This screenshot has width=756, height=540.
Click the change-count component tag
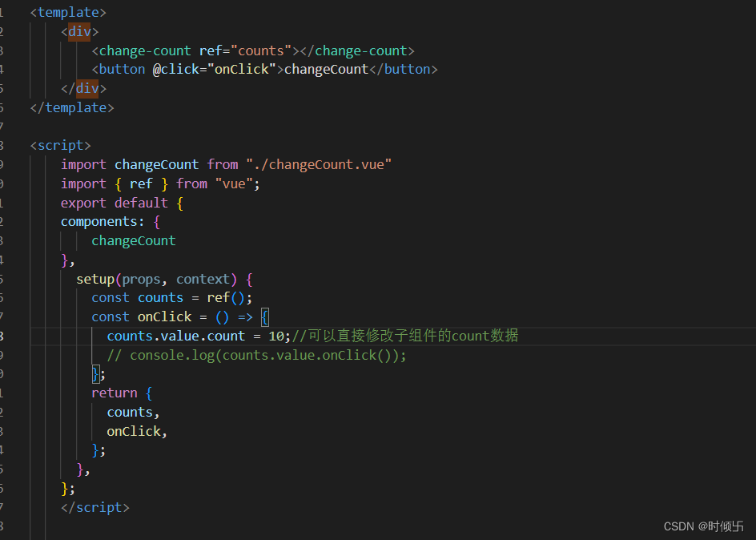[144, 50]
